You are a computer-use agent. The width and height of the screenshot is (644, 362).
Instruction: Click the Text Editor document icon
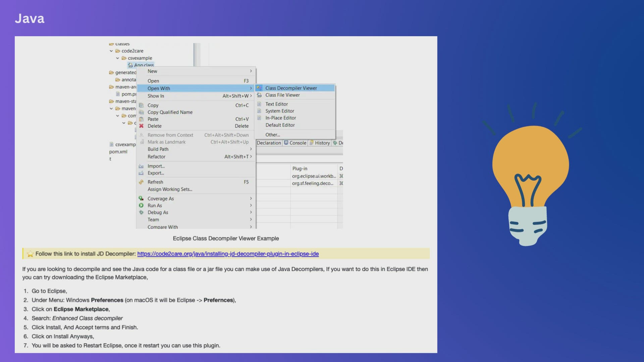(259, 104)
